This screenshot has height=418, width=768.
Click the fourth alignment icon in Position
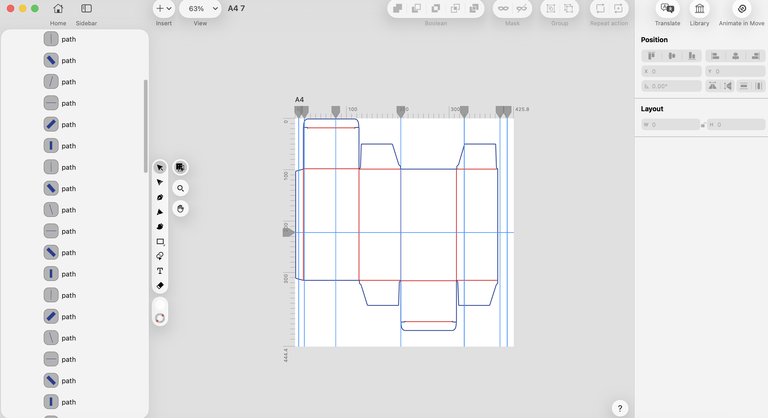pos(715,56)
